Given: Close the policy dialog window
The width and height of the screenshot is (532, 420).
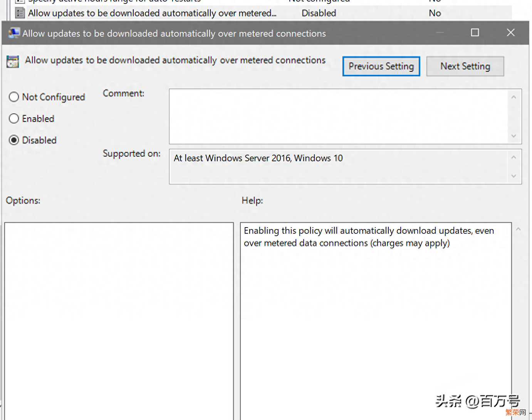Looking at the screenshot, I should (x=510, y=33).
